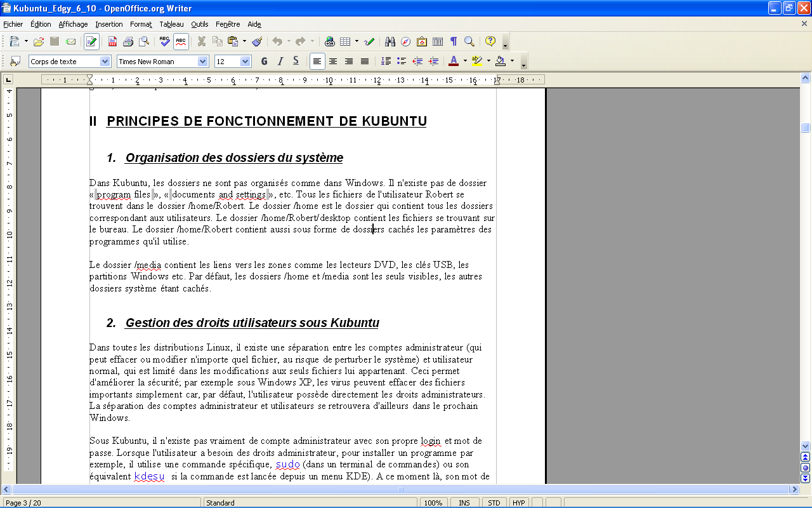Open Find & Replace binoculars icon
Image resolution: width=812 pixels, height=508 pixels.
tap(390, 41)
